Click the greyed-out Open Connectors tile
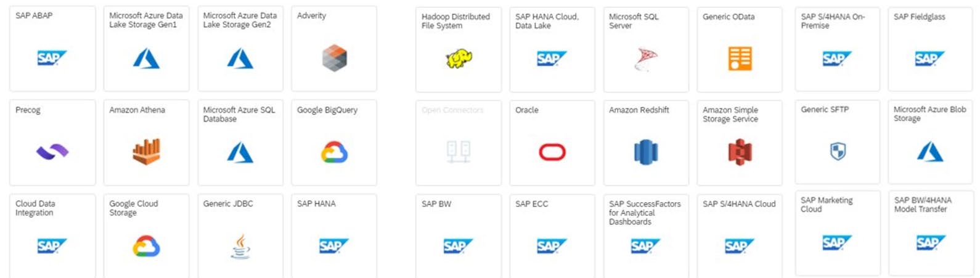 click(459, 142)
